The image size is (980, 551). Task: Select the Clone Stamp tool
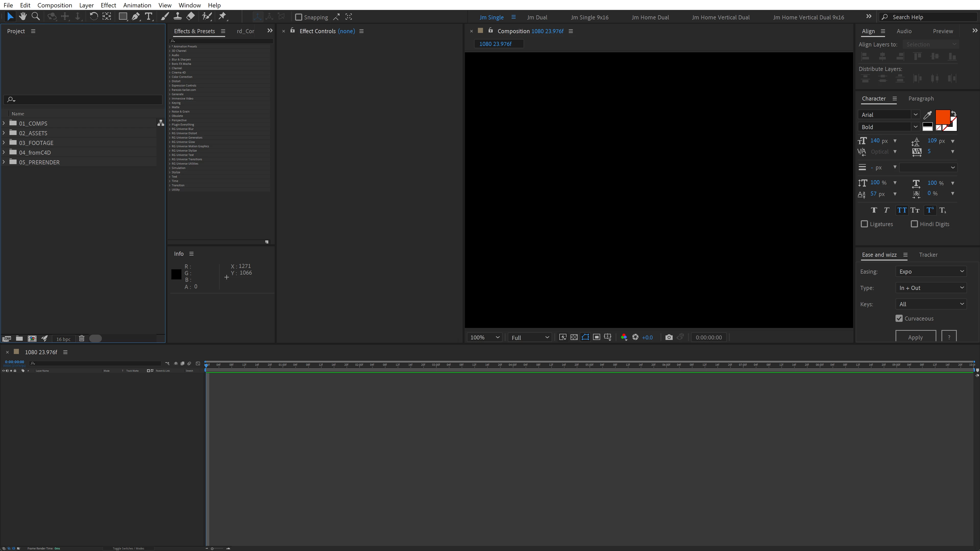pos(177,17)
